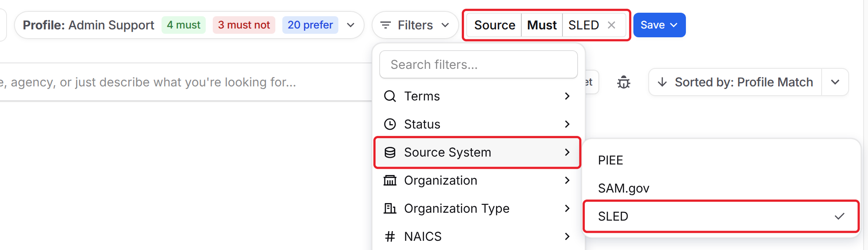This screenshot has height=250, width=868.
Task: Open the Status filter submenu
Action: coord(478,124)
